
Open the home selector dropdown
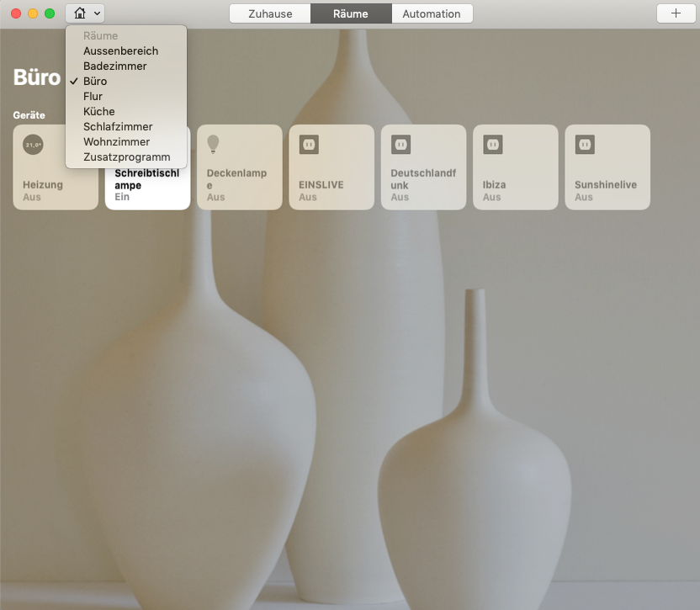click(x=85, y=13)
